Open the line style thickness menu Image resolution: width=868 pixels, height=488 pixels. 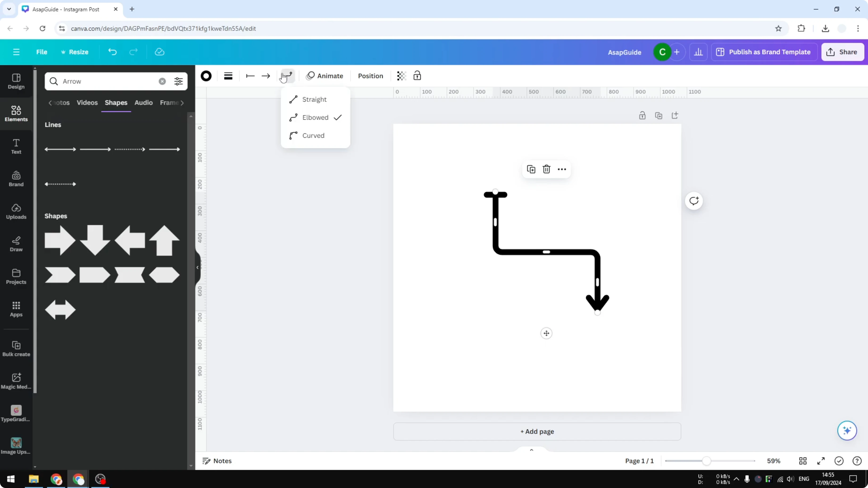click(x=228, y=76)
